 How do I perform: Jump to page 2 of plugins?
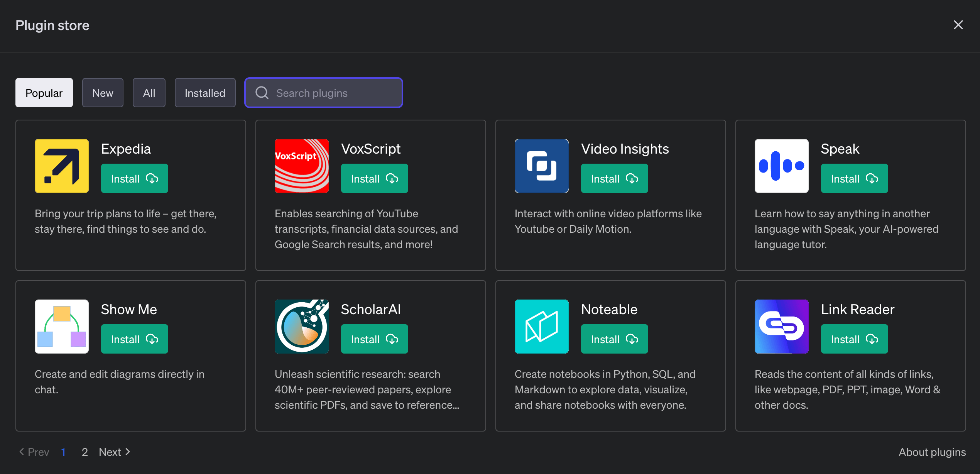coord(84,452)
